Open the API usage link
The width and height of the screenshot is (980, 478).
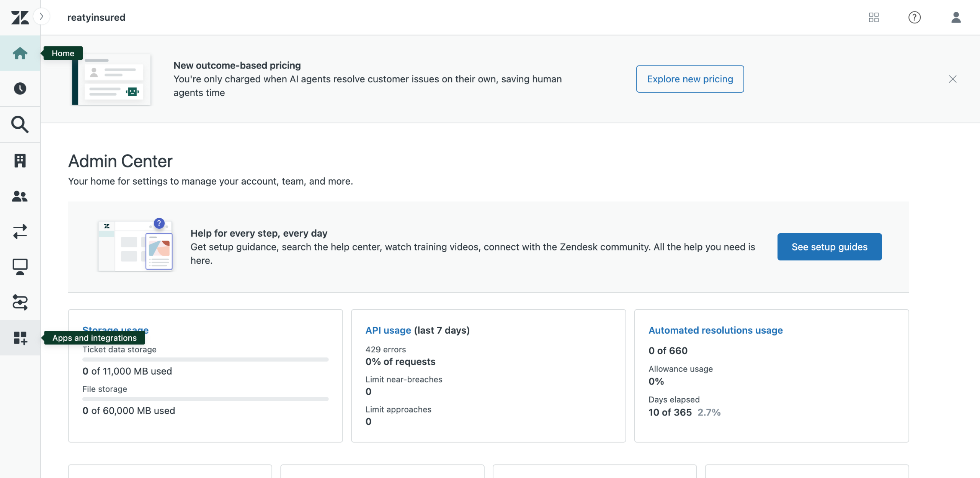pyautogui.click(x=388, y=330)
